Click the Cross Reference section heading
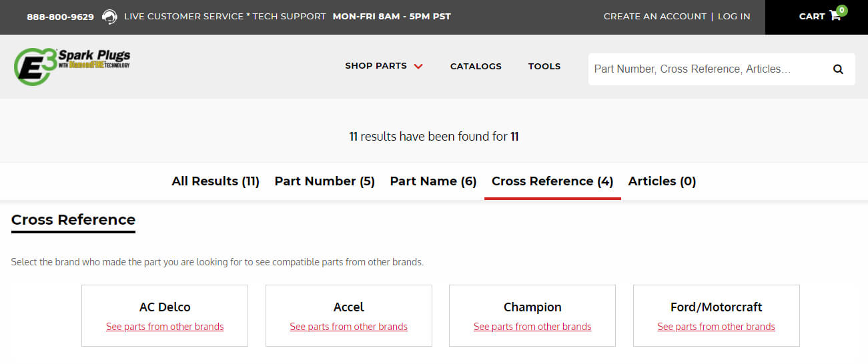The image size is (868, 364). tap(73, 220)
